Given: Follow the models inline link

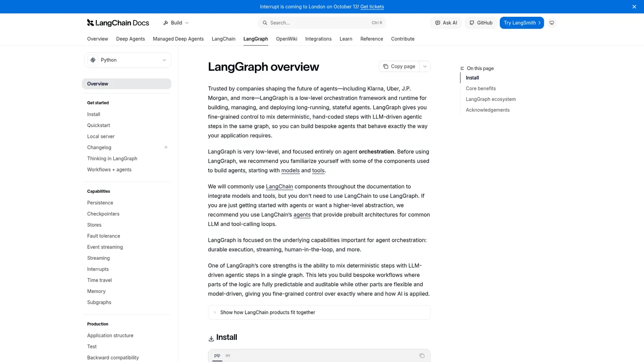Looking at the screenshot, I should pyautogui.click(x=290, y=171).
